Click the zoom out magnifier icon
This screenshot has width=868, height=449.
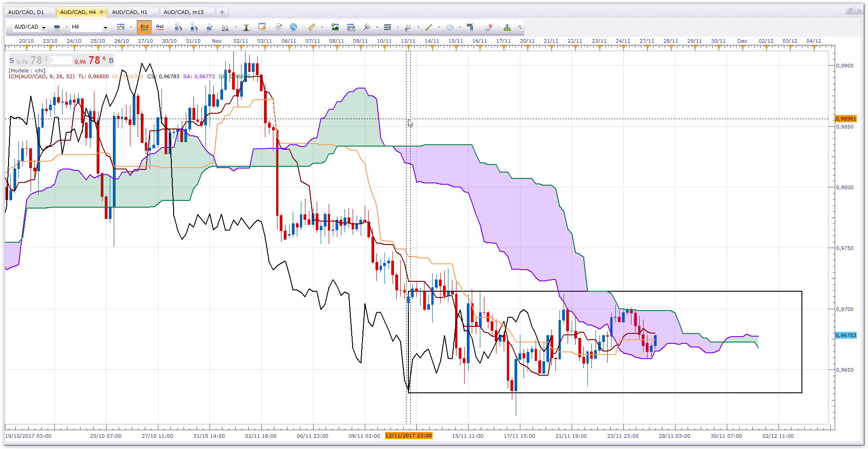pos(194,27)
